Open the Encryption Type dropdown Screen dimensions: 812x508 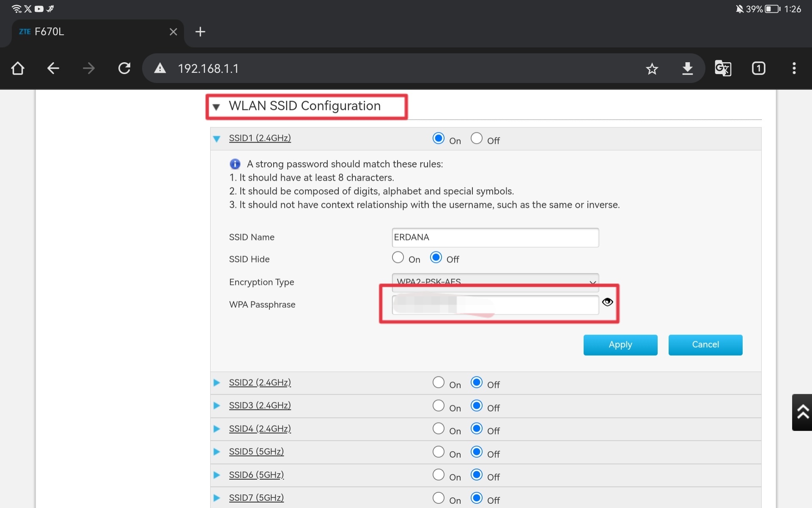(x=495, y=279)
